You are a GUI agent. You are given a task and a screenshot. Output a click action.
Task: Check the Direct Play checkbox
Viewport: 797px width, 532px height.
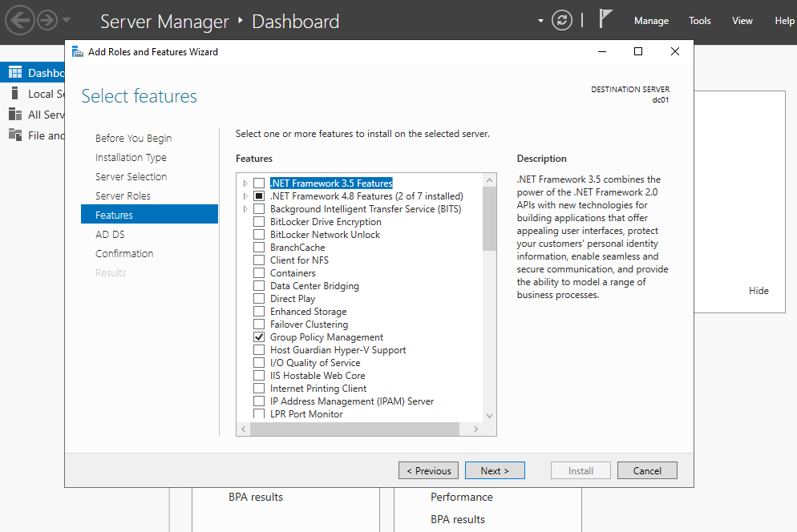pyautogui.click(x=259, y=298)
